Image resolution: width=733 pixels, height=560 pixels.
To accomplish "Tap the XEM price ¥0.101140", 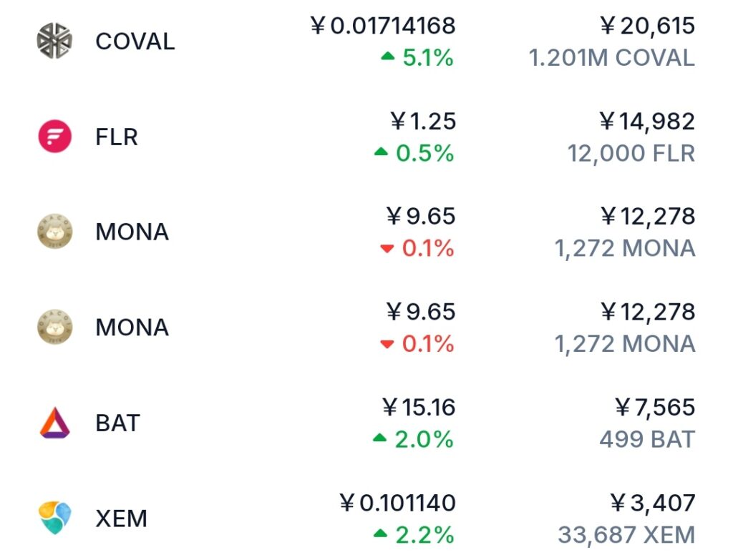I will pyautogui.click(x=397, y=503).
